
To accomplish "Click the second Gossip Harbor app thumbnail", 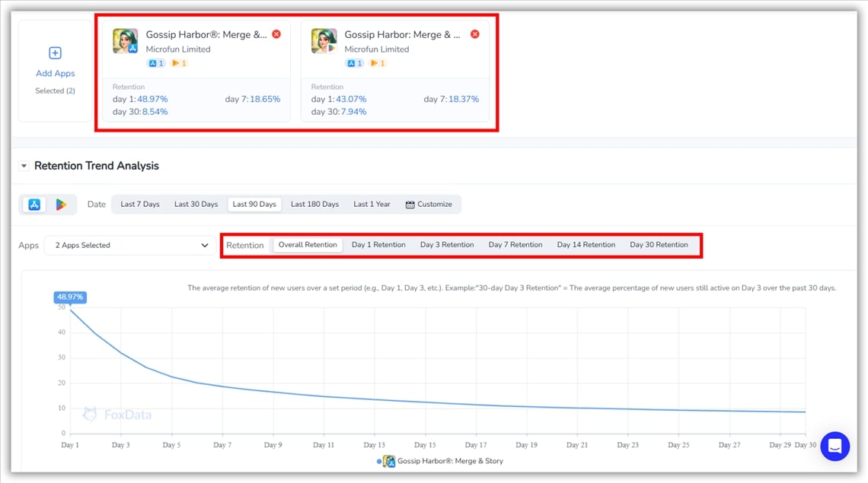I will pyautogui.click(x=324, y=41).
